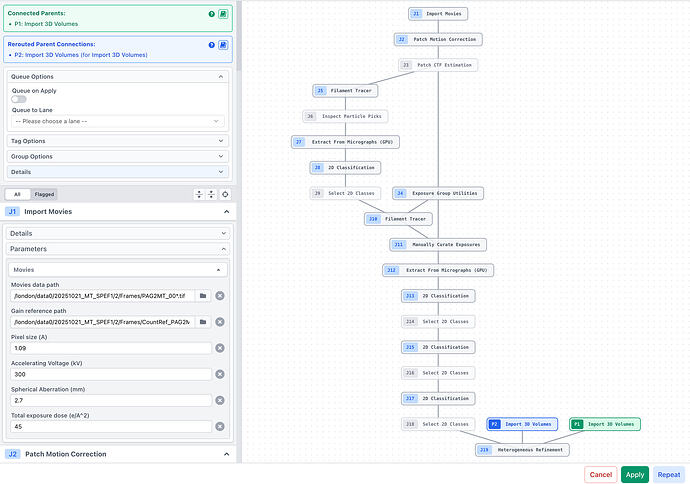
Task: Click the Spherical Aberration input field
Action: click(110, 400)
